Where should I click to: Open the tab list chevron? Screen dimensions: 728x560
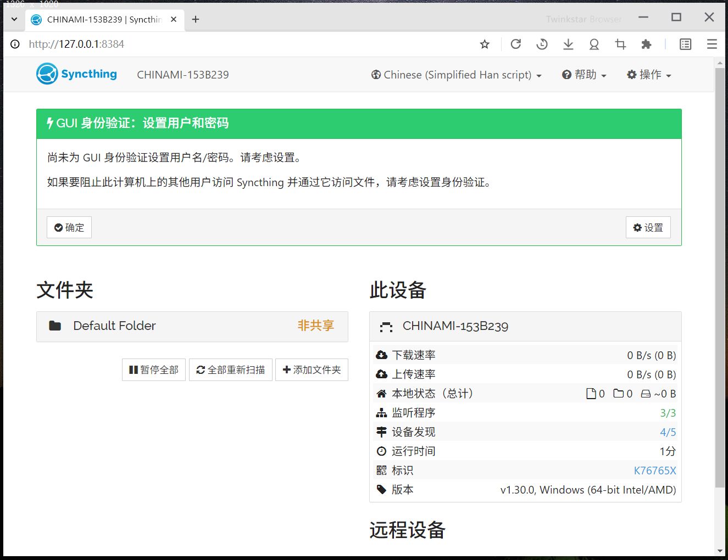14,19
